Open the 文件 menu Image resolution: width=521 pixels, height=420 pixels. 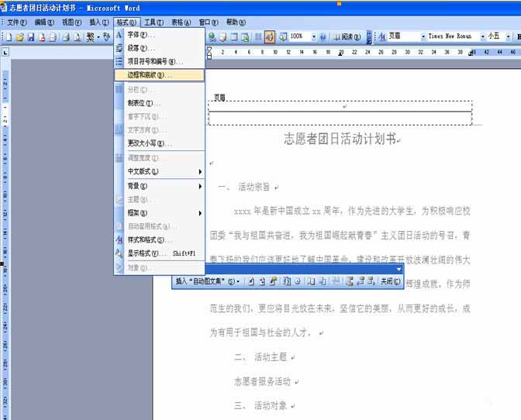16,22
